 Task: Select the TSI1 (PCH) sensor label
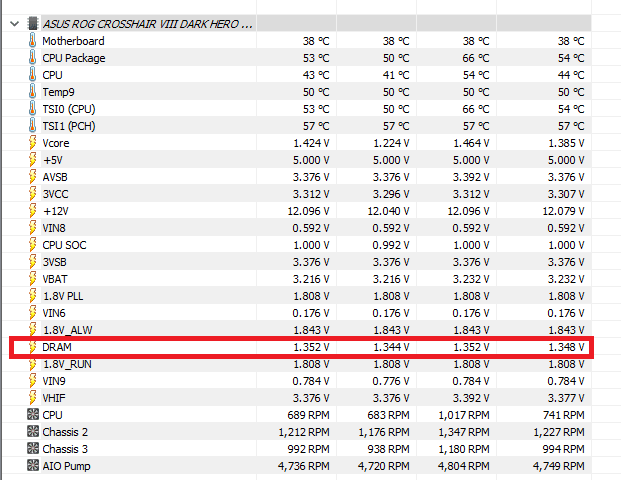point(69,126)
